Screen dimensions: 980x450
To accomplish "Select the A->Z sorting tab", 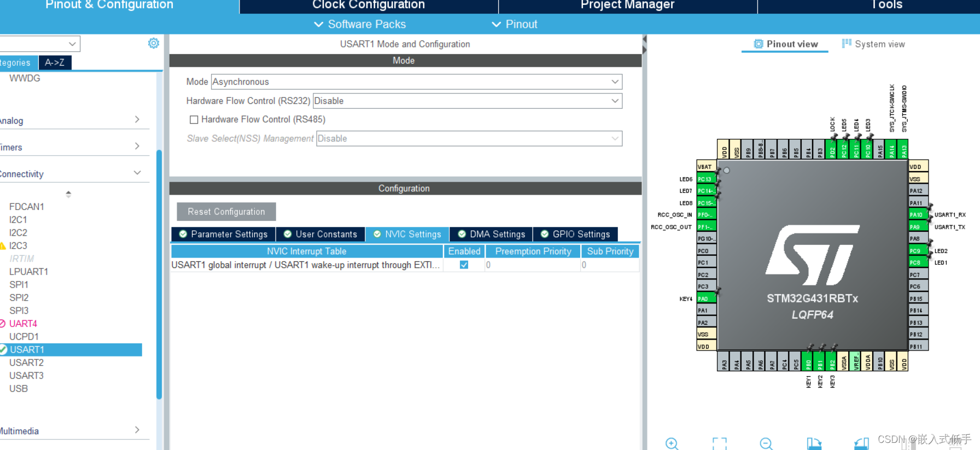I will (x=55, y=62).
